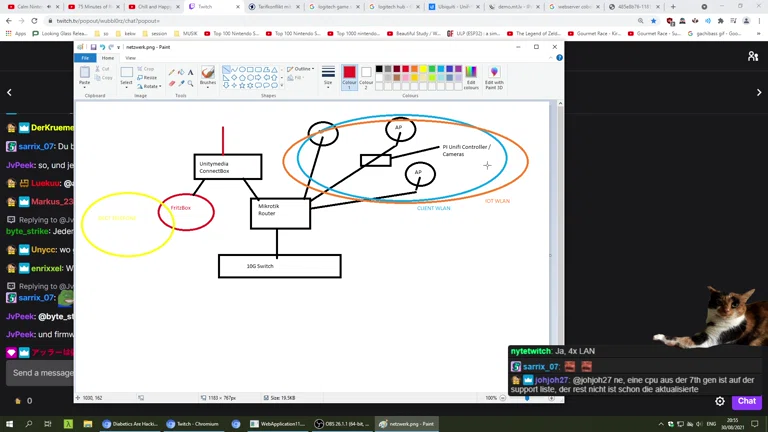Expand the Size line thickness dropdown
This screenshot has height=432, width=768.
(x=328, y=77)
